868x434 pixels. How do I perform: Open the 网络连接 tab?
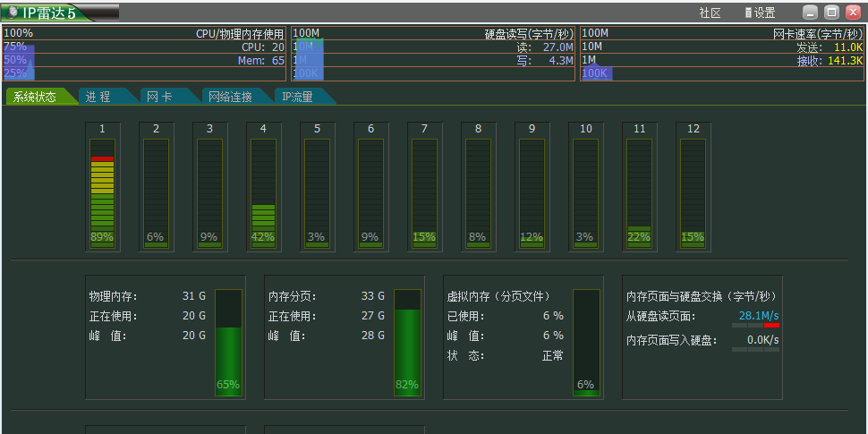point(229,97)
